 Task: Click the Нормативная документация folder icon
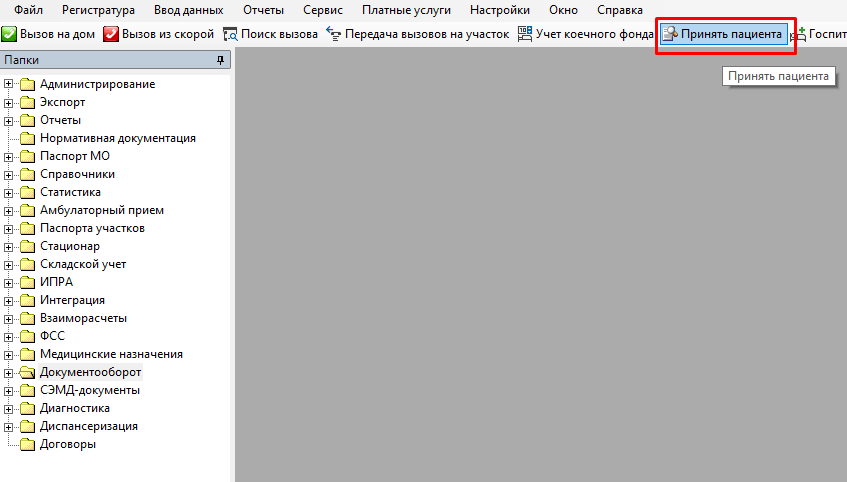pos(28,138)
